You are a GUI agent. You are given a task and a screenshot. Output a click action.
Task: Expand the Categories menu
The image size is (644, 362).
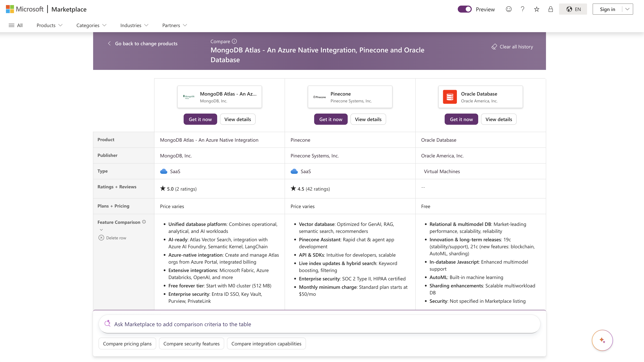pos(92,25)
